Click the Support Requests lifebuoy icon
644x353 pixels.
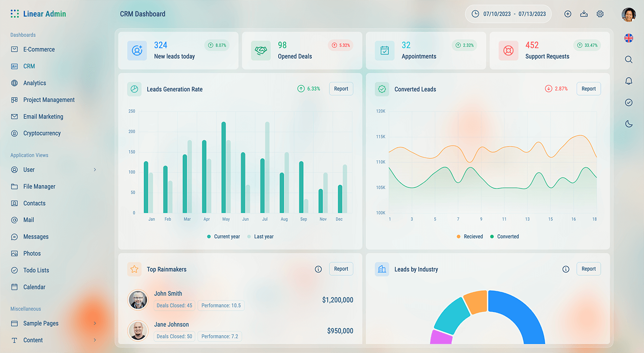[x=508, y=51]
